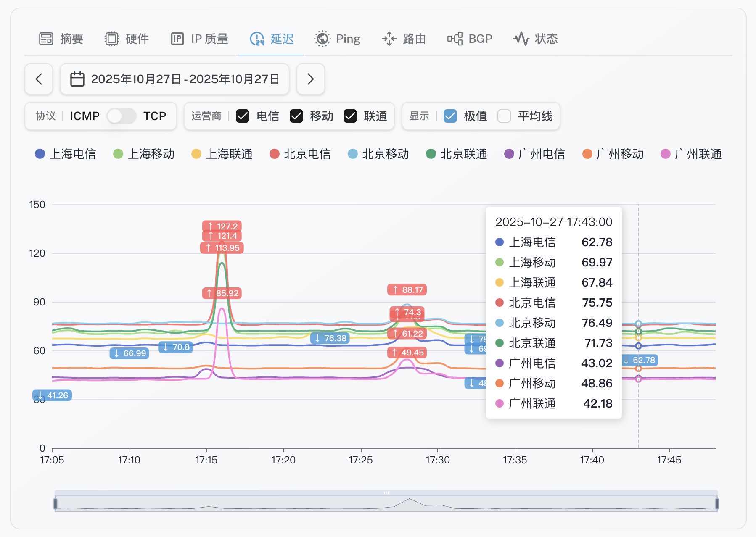Click the next date arrow button

pos(311,79)
